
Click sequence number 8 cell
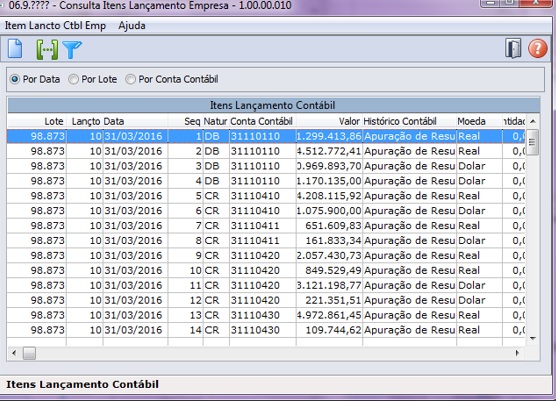[185, 241]
